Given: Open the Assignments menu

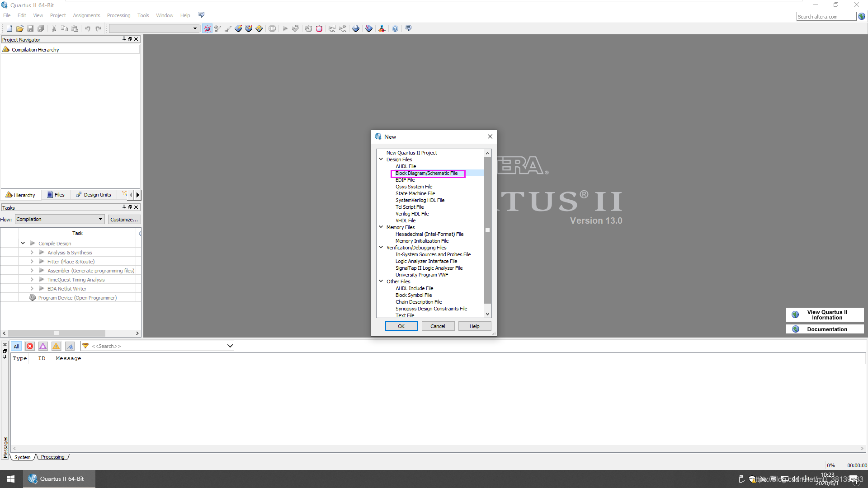Looking at the screenshot, I should tap(86, 15).
